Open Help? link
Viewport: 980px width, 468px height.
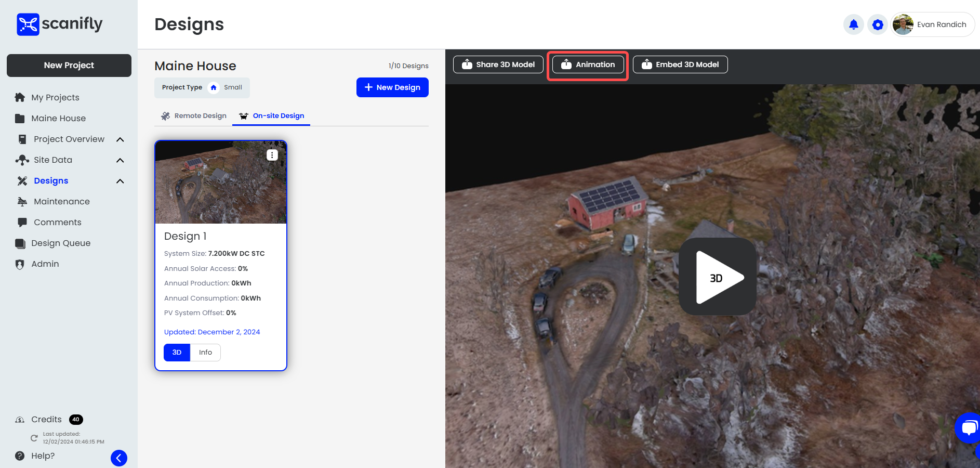pos(43,456)
